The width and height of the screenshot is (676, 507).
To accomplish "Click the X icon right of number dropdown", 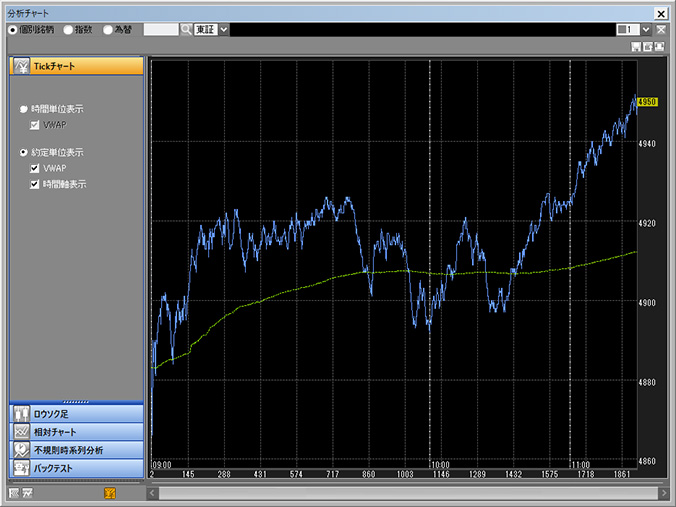I will (661, 29).
